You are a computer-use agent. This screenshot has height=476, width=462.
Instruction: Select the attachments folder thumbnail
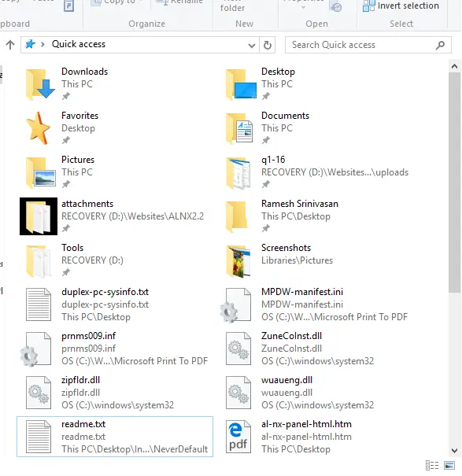click(x=39, y=216)
